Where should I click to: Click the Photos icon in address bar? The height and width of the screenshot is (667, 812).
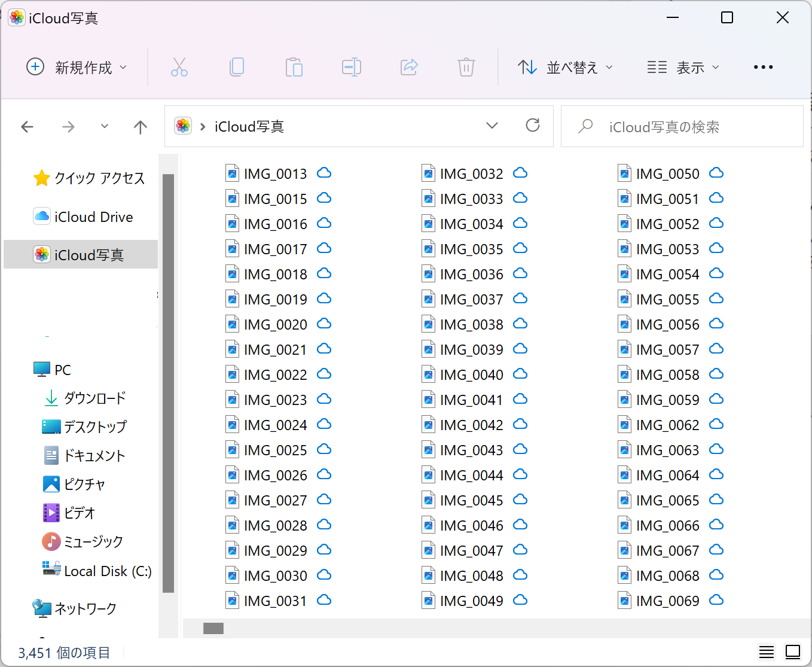(183, 126)
